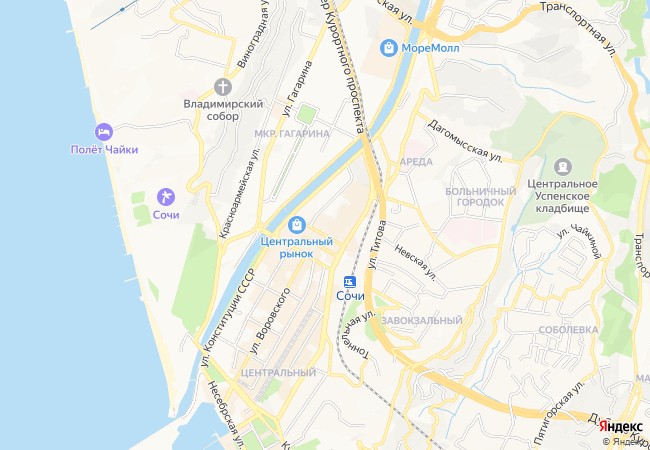
Task: Click the Невская ул. street label
Action: click(415, 263)
